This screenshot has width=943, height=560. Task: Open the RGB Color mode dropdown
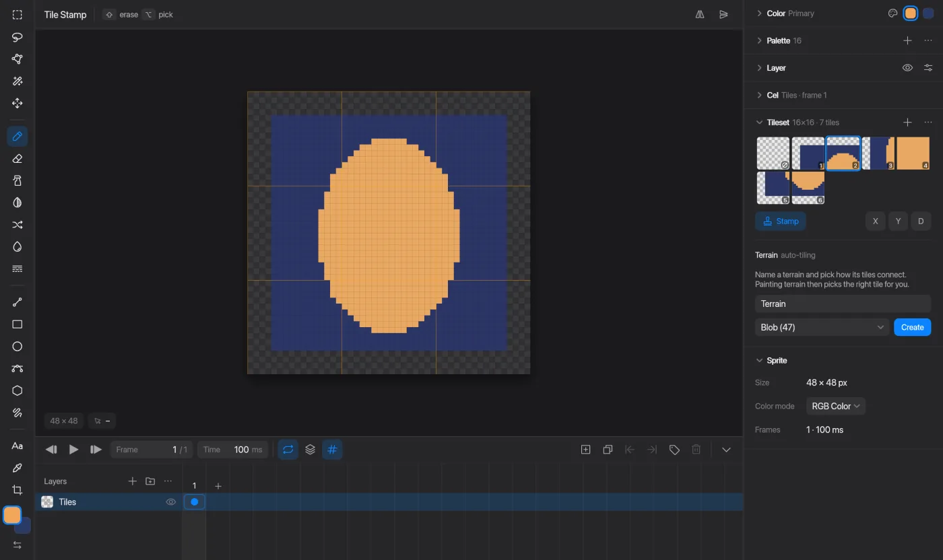pos(835,406)
